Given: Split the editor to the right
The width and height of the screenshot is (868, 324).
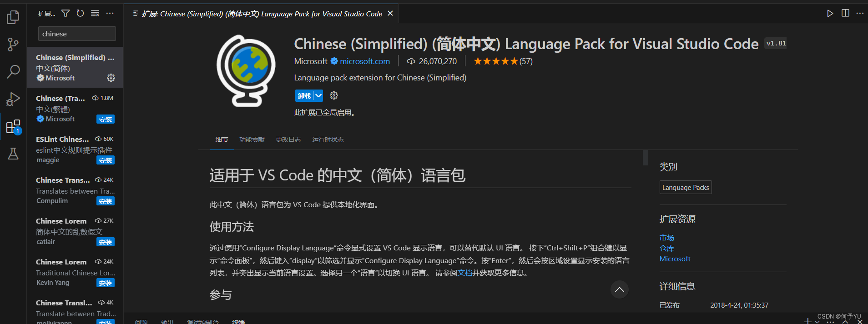Looking at the screenshot, I should click(845, 13).
